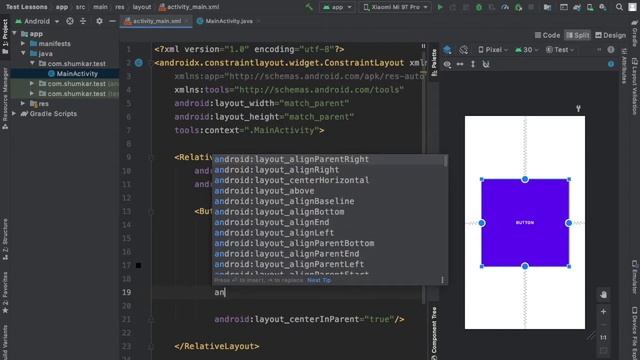This screenshot has width=640, height=360.
Task: Open the AVD Manager device icon
Action: coord(590,7)
